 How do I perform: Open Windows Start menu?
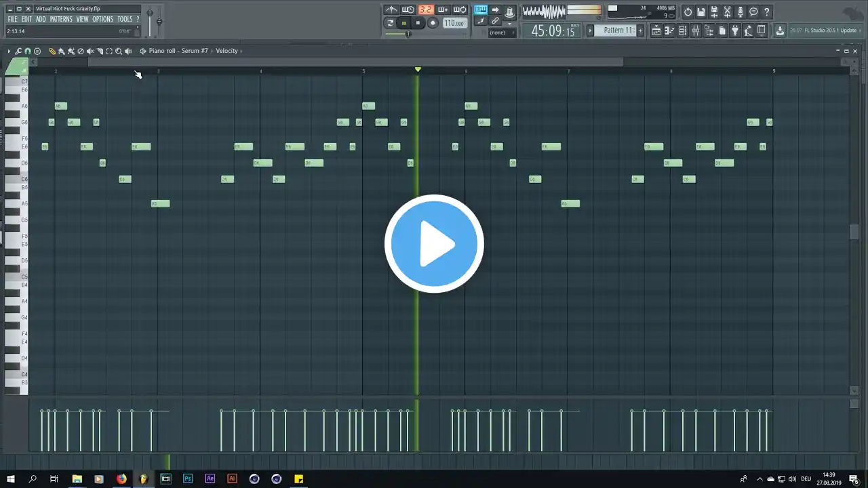(11, 479)
